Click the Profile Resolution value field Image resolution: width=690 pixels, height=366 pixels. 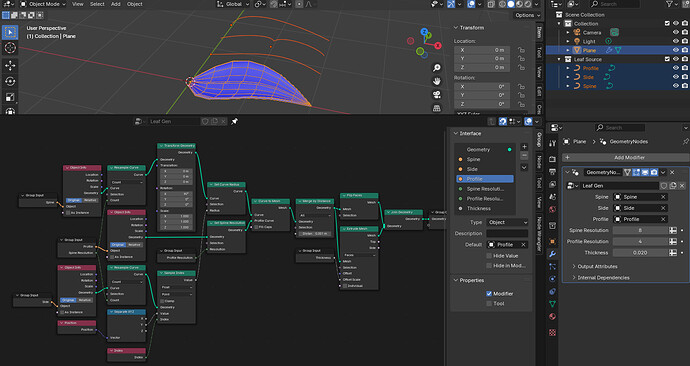click(640, 242)
